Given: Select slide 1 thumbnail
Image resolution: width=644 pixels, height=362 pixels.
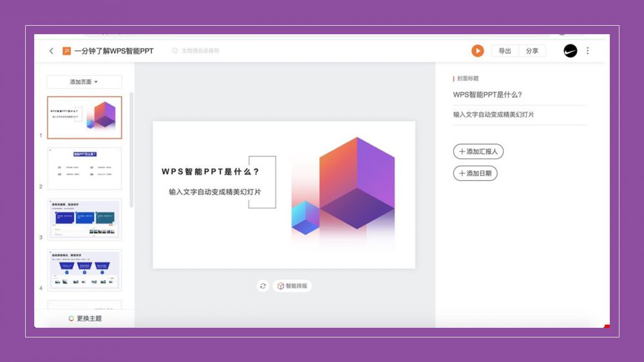Looking at the screenshot, I should (84, 117).
